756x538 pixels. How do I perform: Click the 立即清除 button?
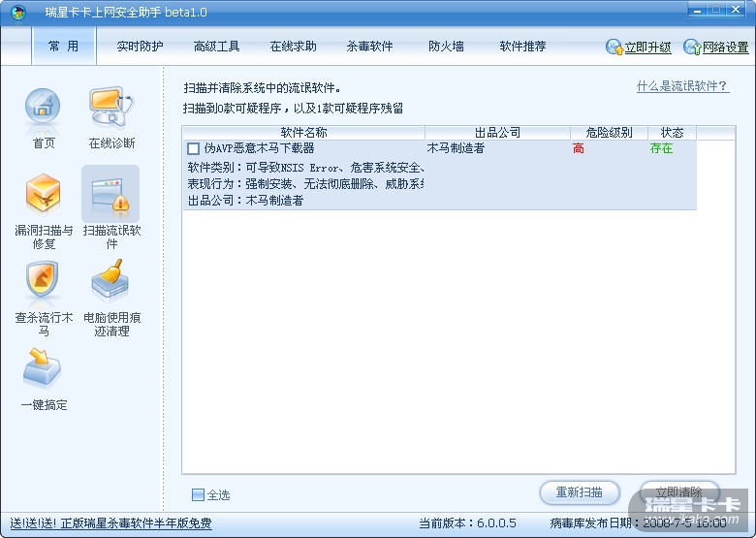(678, 492)
